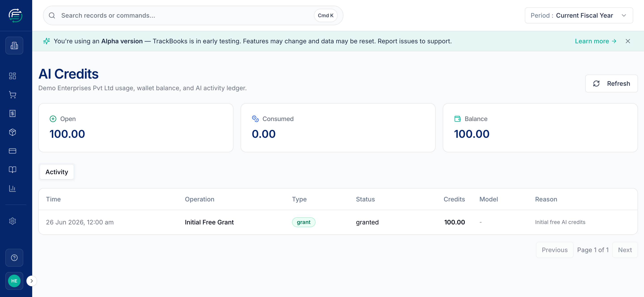Go to the Next page
644x297 pixels.
point(625,250)
